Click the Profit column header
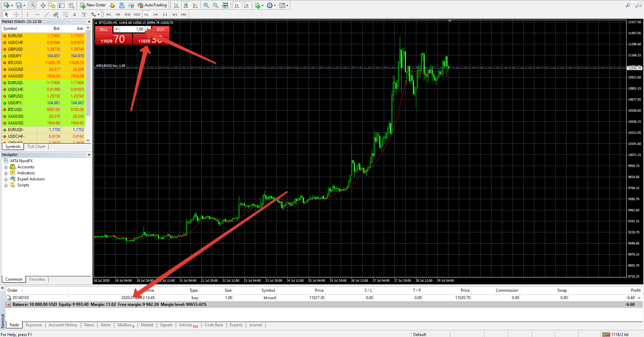This screenshot has width=644, height=337. coord(636,290)
